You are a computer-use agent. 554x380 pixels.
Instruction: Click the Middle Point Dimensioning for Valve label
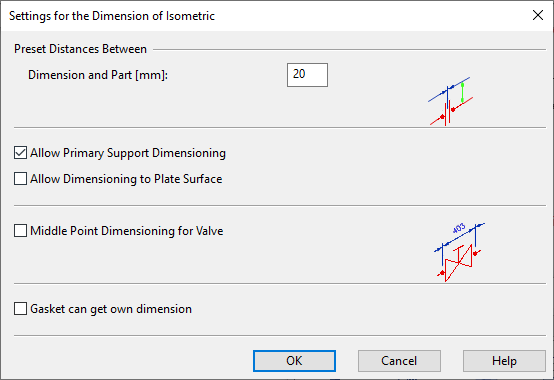126,231
